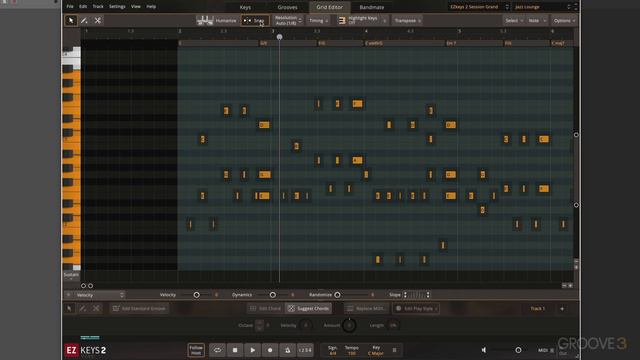Open the Transpose dropdown

(407, 20)
